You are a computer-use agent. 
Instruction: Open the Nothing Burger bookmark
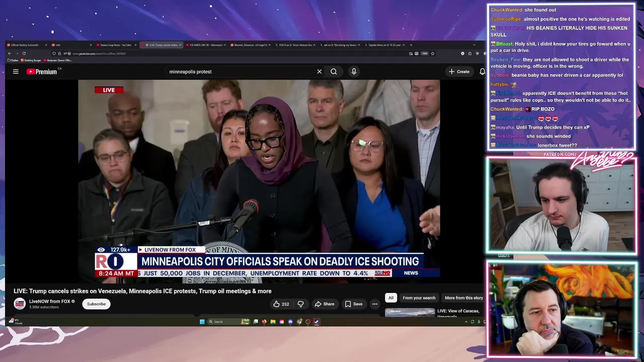coord(31,60)
